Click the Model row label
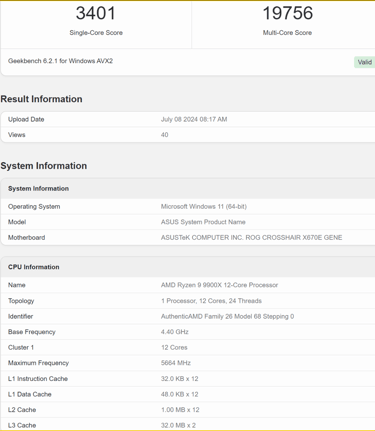This screenshot has height=431, width=375. [17, 222]
